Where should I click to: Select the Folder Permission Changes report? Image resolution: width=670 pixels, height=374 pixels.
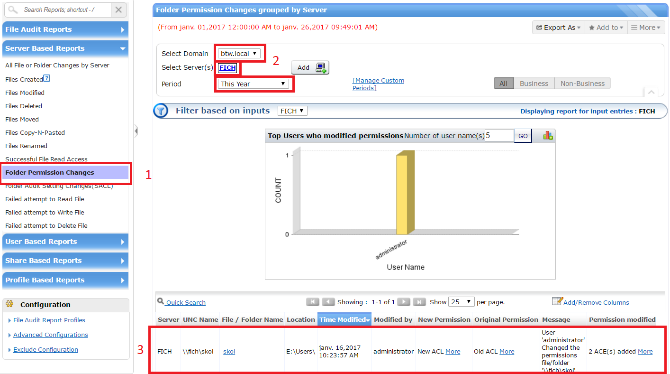click(x=65, y=173)
